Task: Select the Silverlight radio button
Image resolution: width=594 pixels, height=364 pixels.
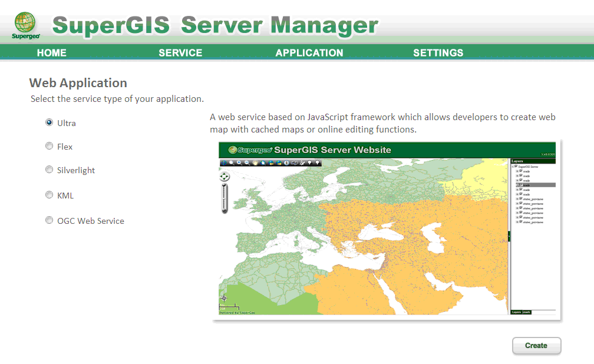Action: [x=49, y=169]
